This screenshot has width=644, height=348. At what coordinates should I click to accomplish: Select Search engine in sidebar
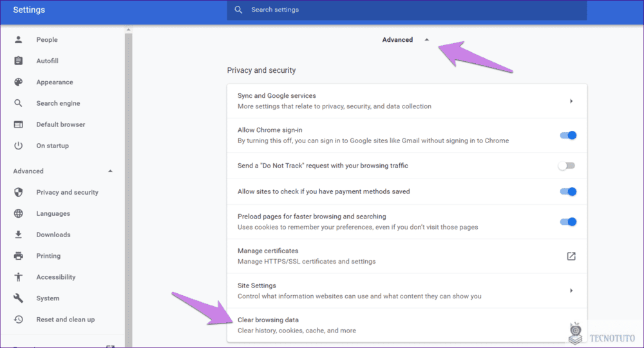pyautogui.click(x=58, y=103)
